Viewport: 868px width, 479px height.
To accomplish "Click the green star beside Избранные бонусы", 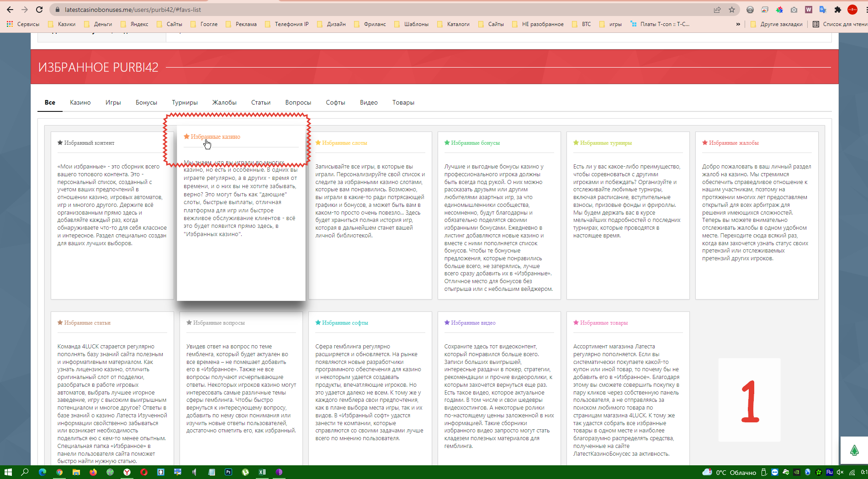I will [x=447, y=143].
